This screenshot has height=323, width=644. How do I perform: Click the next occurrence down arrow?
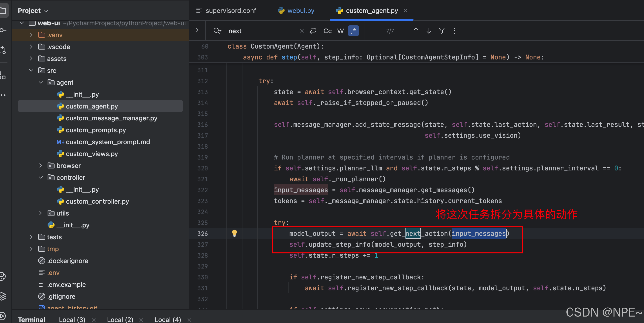429,31
